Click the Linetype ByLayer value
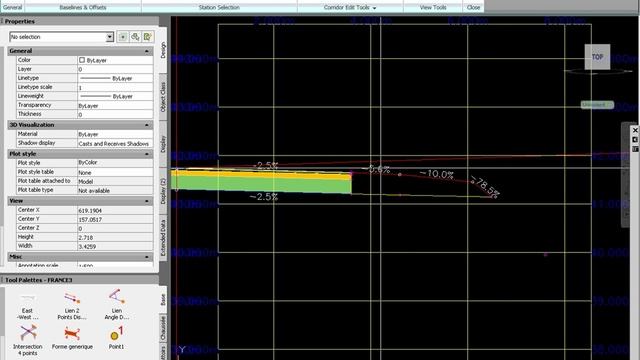 pos(115,78)
